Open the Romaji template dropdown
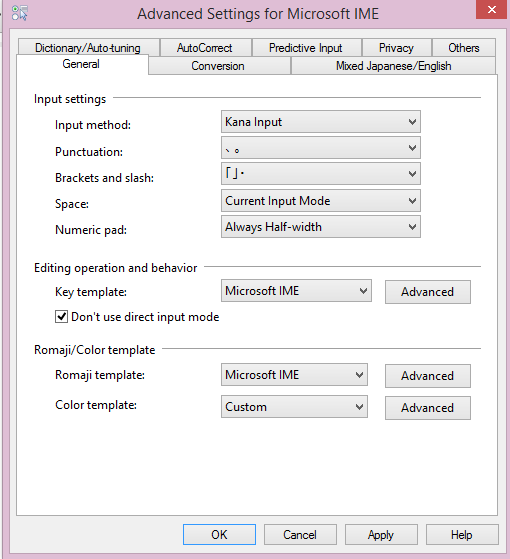The width and height of the screenshot is (510, 559). pyautogui.click(x=294, y=375)
